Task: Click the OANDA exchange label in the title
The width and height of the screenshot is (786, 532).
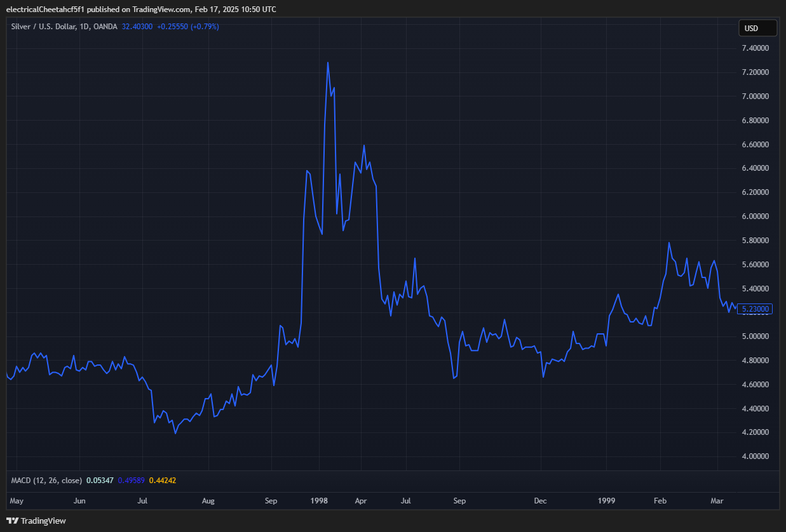Action: 104,27
